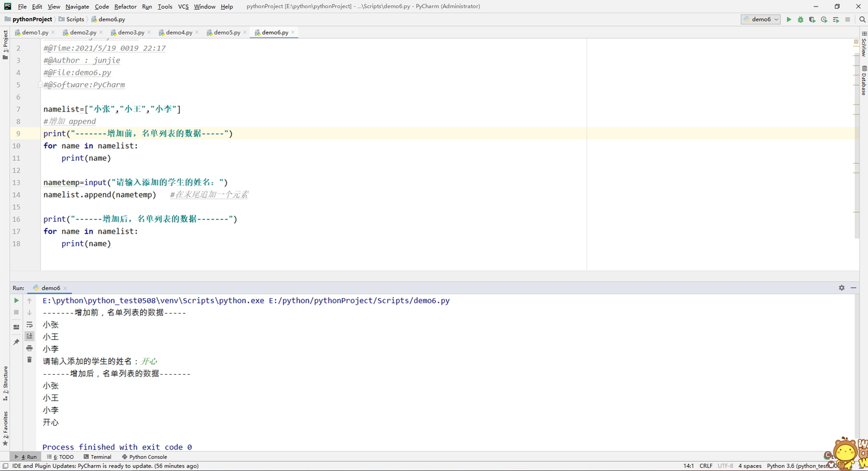Switch to the demo1.py editor tab
Viewport: 868px width, 471px height.
pos(35,33)
